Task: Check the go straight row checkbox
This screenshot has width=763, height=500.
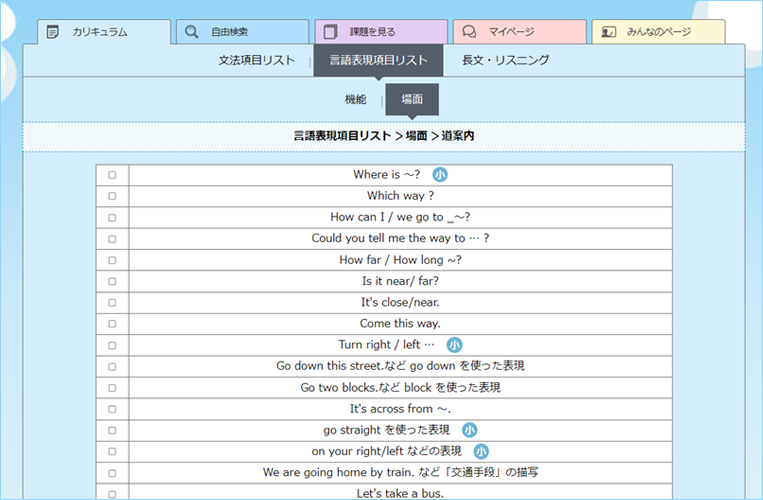Action: tap(112, 430)
